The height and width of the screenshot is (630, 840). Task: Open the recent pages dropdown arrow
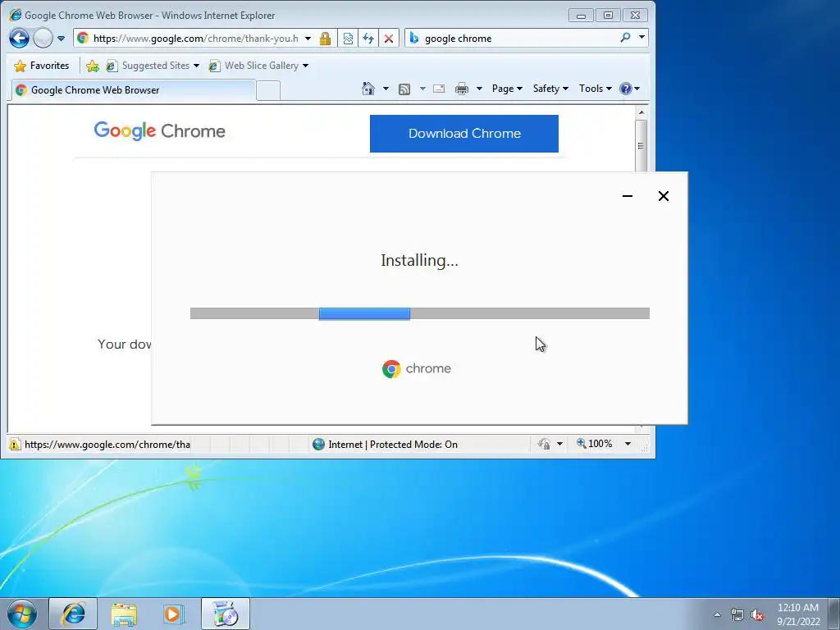pos(61,39)
